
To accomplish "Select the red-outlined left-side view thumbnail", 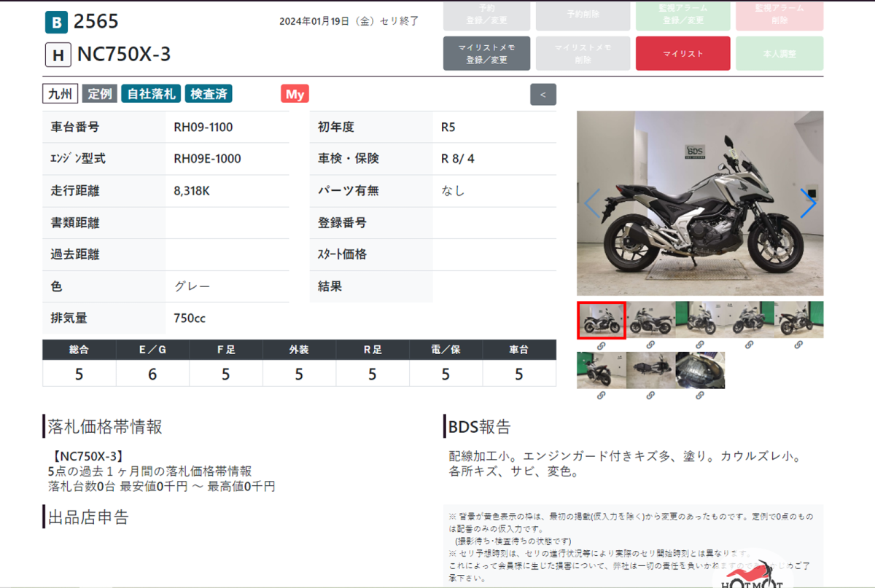I will 602,320.
